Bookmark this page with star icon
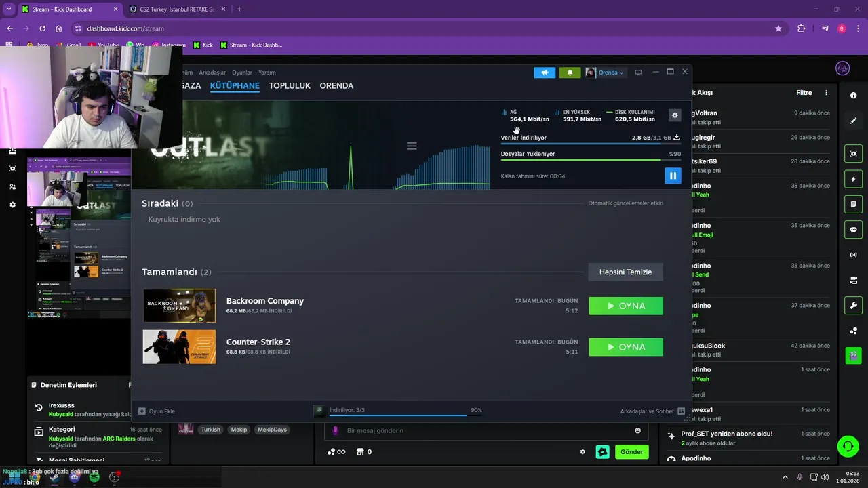 (x=778, y=28)
